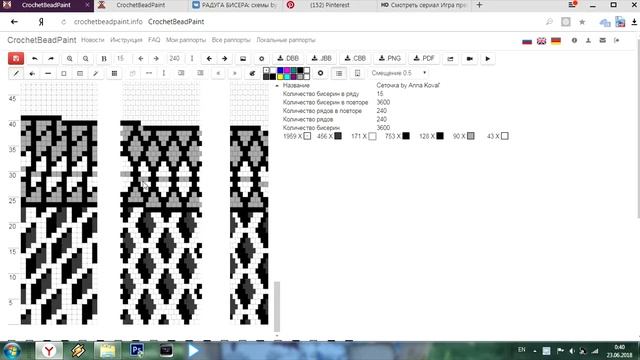The image size is (640, 360).
Task: Open the Инструкция menu item
Action: pyautogui.click(x=126, y=40)
